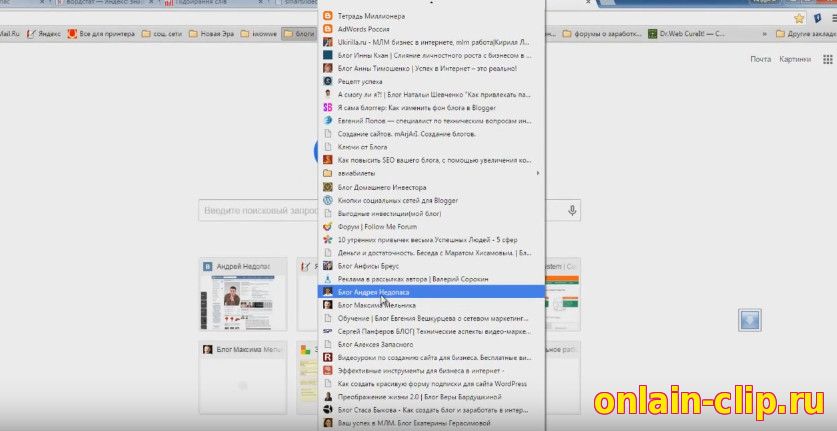Open 'Блог Анфисы Бреус' bookmark
This screenshot has height=431, width=837.
tap(431, 266)
